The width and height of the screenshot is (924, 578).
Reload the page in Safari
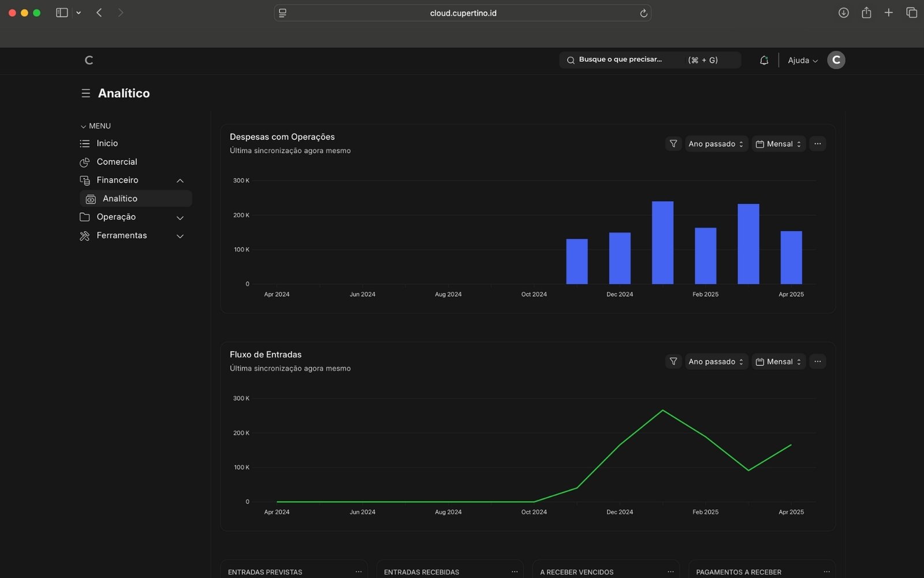643,13
